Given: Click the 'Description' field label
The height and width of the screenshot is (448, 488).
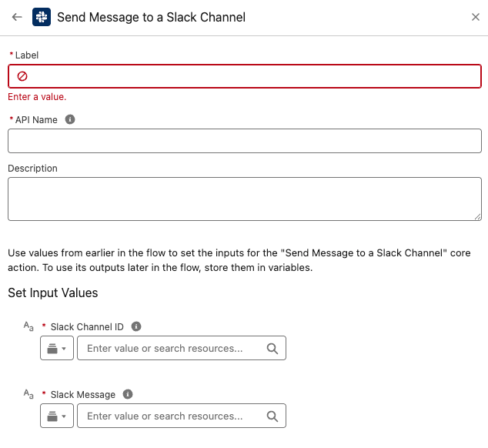Looking at the screenshot, I should pyautogui.click(x=32, y=169).
